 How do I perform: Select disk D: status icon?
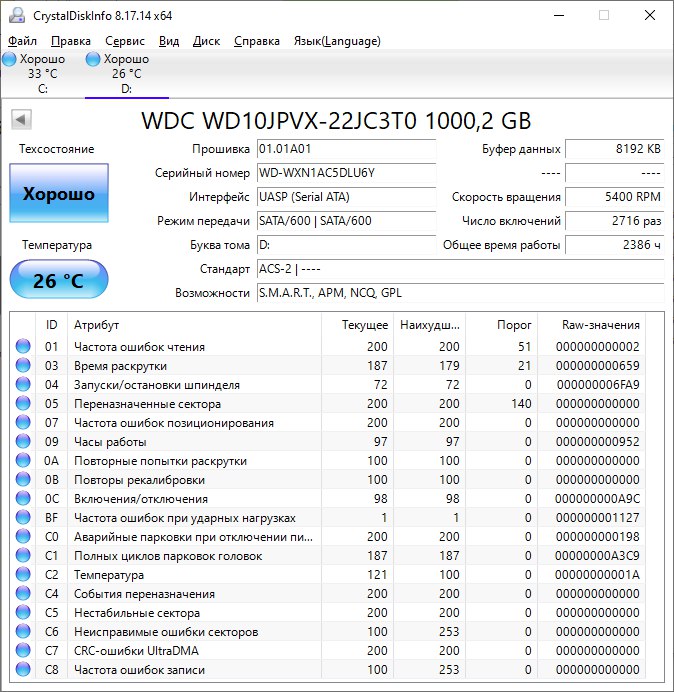94,60
